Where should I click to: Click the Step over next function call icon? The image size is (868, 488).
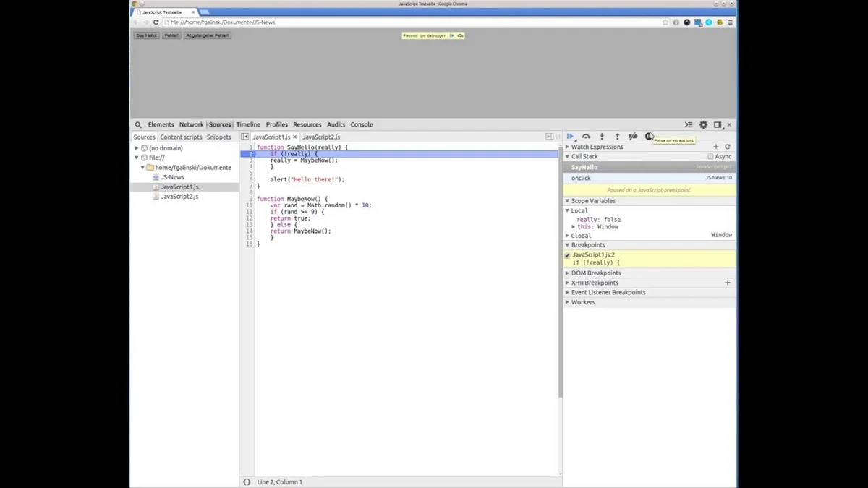click(x=587, y=136)
